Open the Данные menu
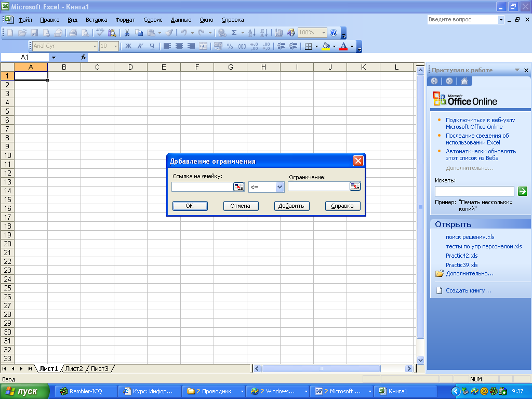This screenshot has width=532, height=399. [181, 20]
